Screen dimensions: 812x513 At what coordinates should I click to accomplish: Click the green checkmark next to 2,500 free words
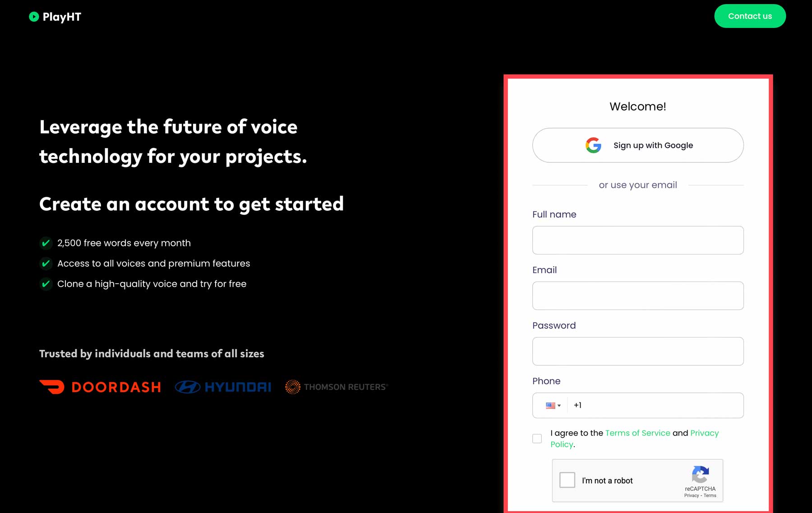pyautogui.click(x=46, y=243)
